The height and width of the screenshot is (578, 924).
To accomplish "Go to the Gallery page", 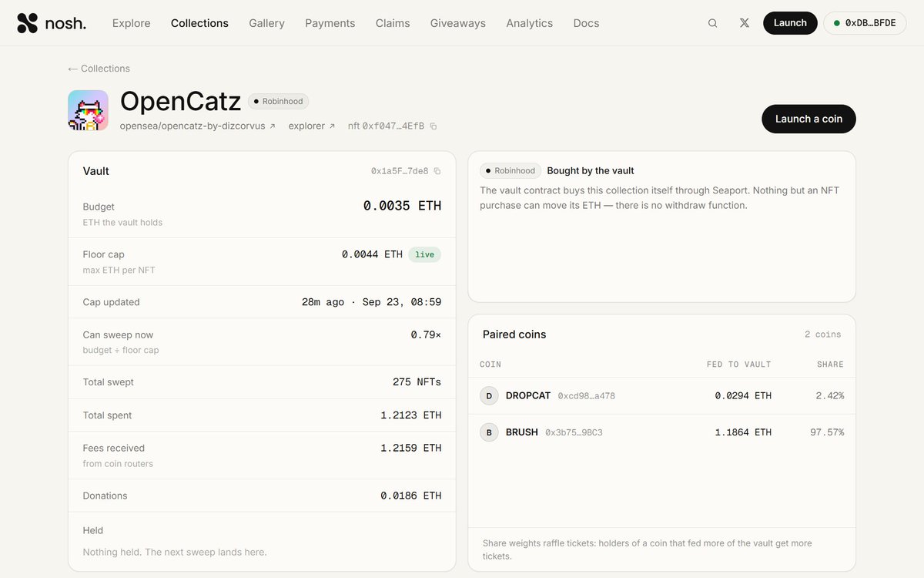I will (266, 23).
